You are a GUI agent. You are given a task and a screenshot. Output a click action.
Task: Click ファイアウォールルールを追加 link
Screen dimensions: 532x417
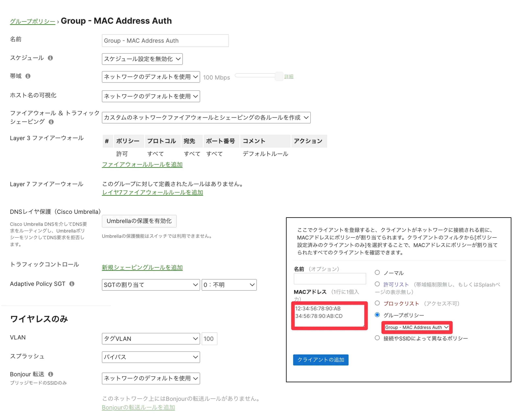pos(142,165)
